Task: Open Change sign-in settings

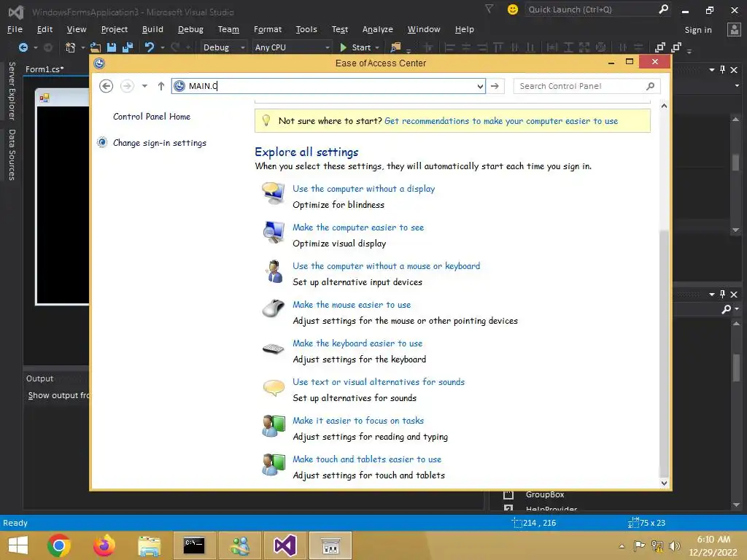Action: point(160,143)
